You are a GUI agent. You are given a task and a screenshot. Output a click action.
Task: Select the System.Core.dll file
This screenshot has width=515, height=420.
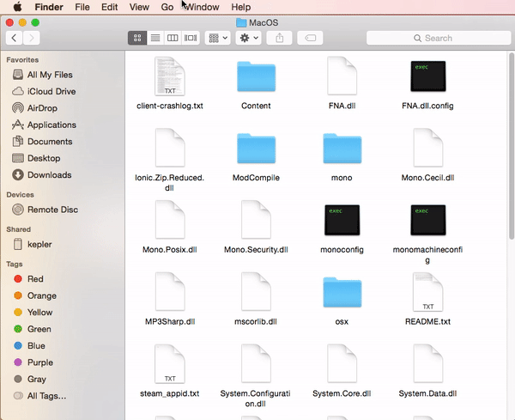[342, 364]
